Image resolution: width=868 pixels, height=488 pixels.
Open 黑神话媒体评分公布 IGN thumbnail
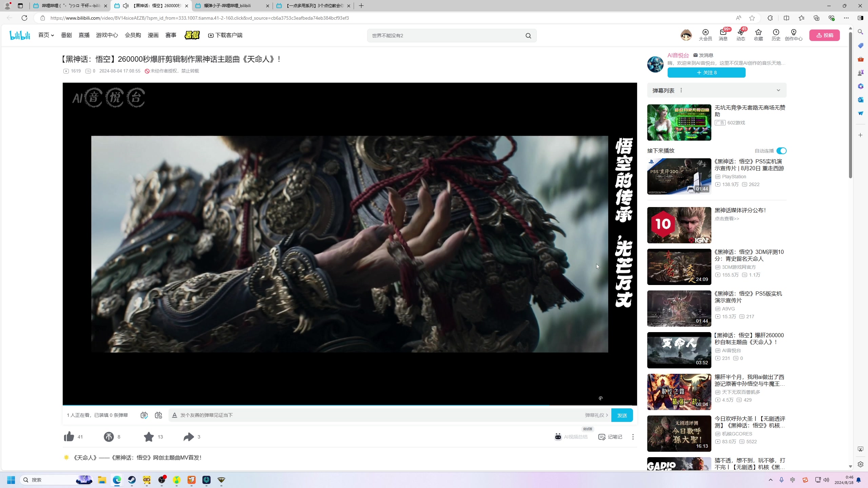[679, 225]
